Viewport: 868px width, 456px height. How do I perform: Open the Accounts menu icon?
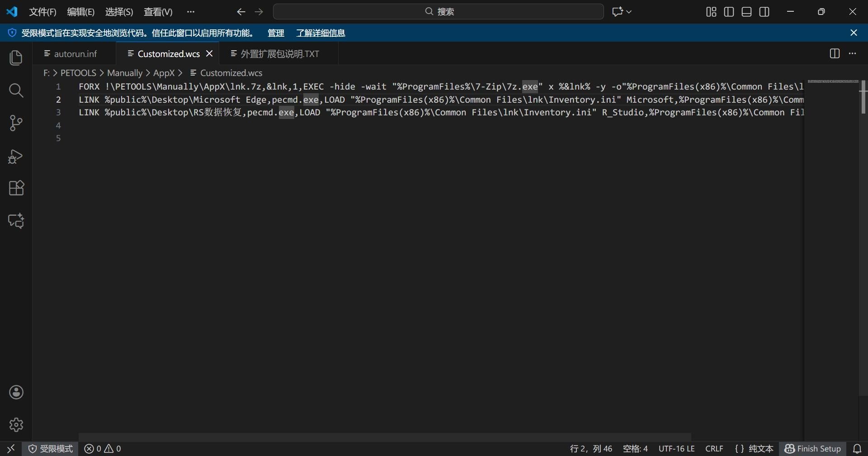tap(16, 392)
